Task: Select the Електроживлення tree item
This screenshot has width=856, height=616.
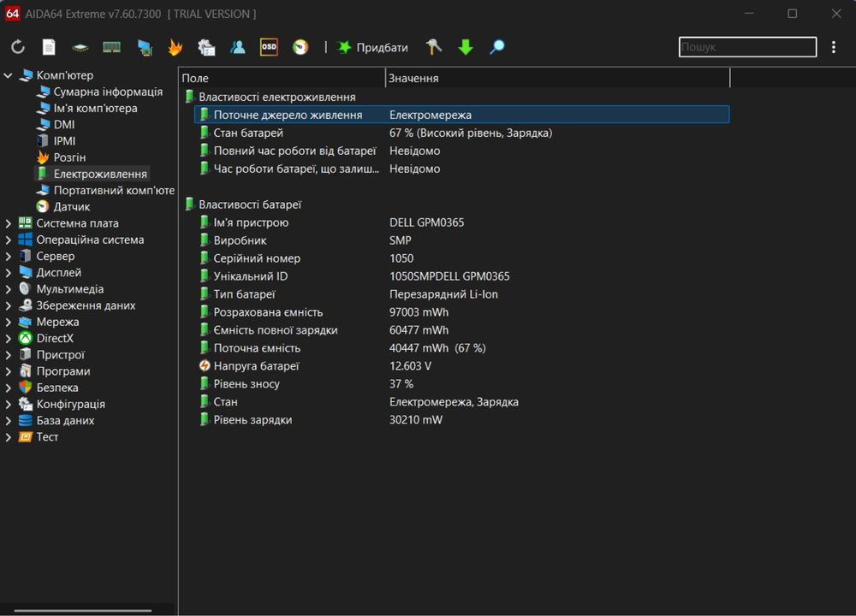Action: [x=92, y=174]
